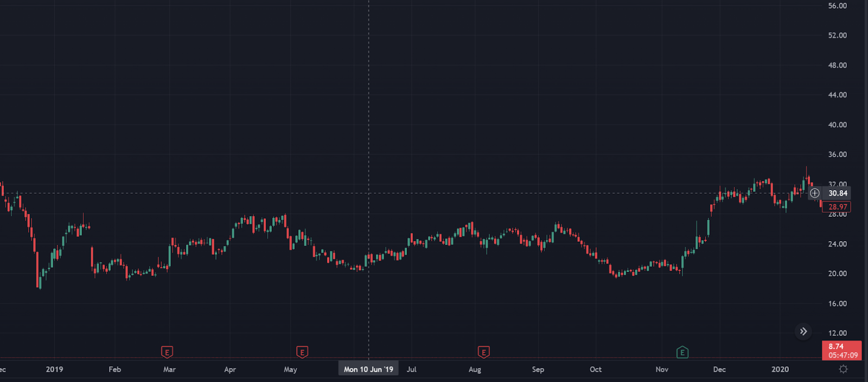The width and height of the screenshot is (868, 382).
Task: Click the 16.00 price scale value
Action: (x=837, y=303)
